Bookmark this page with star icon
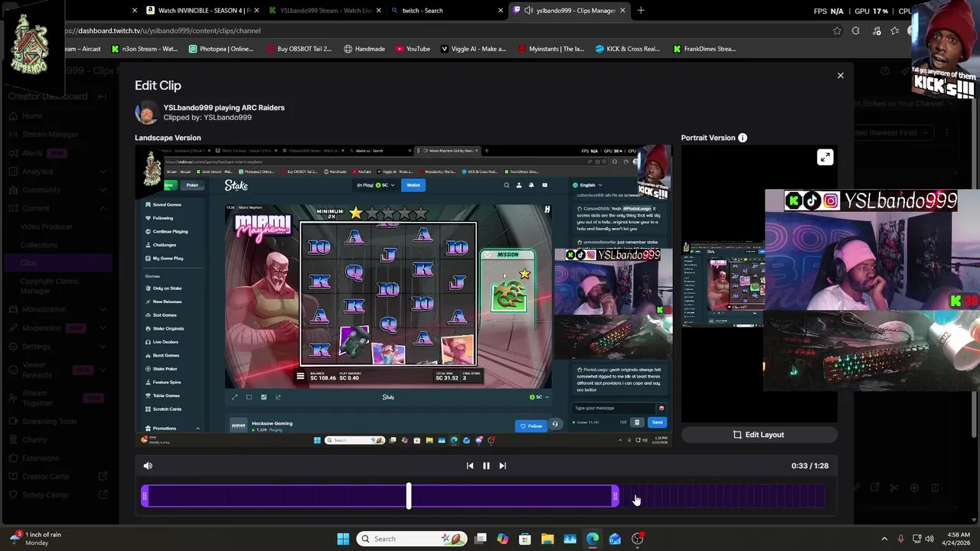Image resolution: width=980 pixels, height=551 pixels. pyautogui.click(x=837, y=31)
